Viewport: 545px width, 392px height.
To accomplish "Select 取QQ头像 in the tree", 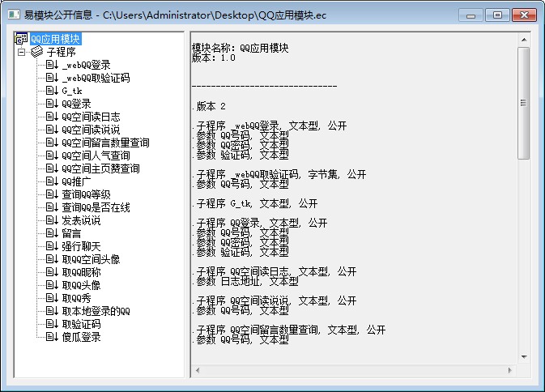I will coord(81,285).
